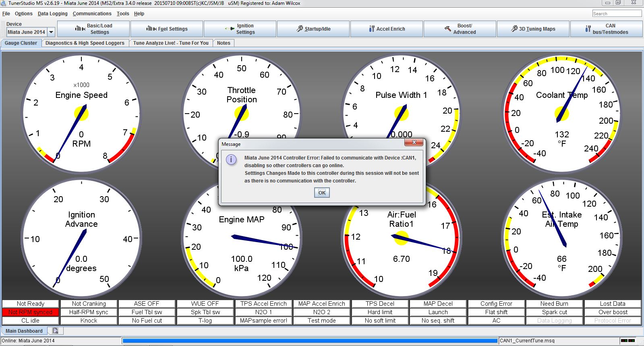Click the red Not RPM synced indicator
644x346 pixels.
[31, 312]
